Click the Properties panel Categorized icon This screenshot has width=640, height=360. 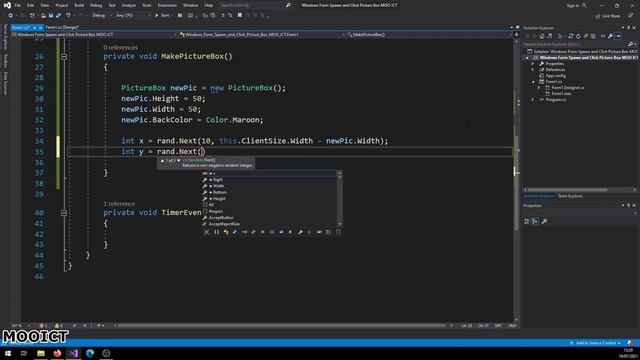[527, 221]
